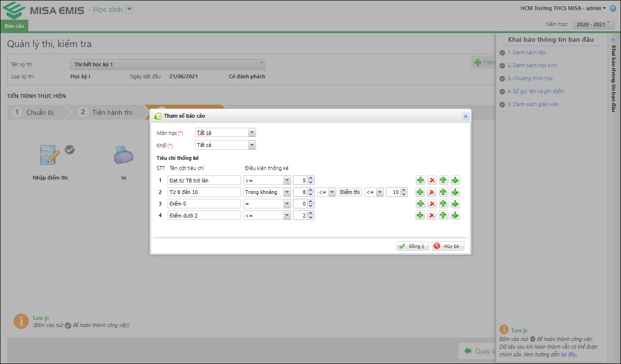621x364 pixels.
Task: Click the Đồng ý button
Action: (413, 246)
